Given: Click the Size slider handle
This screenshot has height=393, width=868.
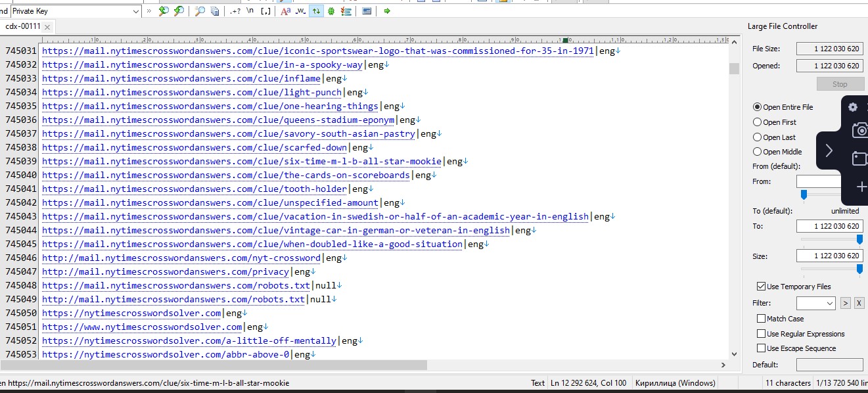Looking at the screenshot, I should (859, 268).
